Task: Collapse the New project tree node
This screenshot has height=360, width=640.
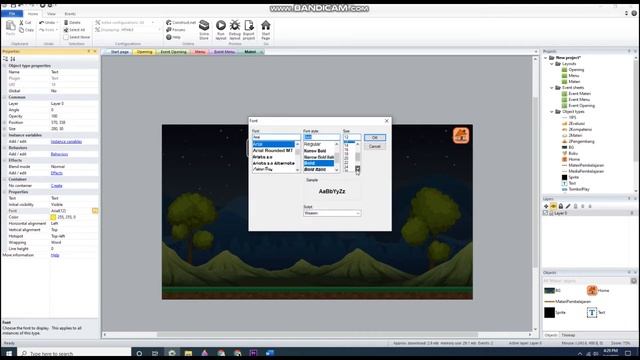Action: 546,58
